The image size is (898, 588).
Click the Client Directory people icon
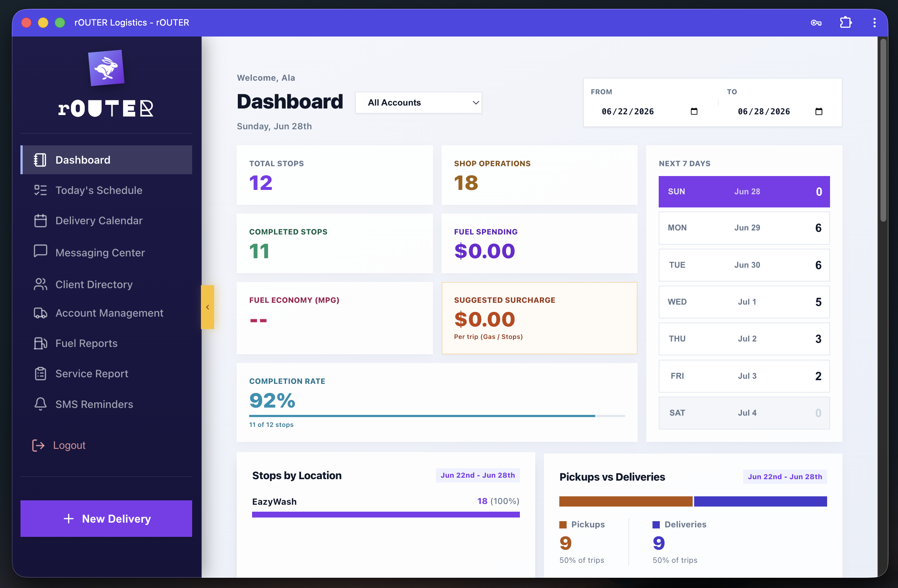40,285
